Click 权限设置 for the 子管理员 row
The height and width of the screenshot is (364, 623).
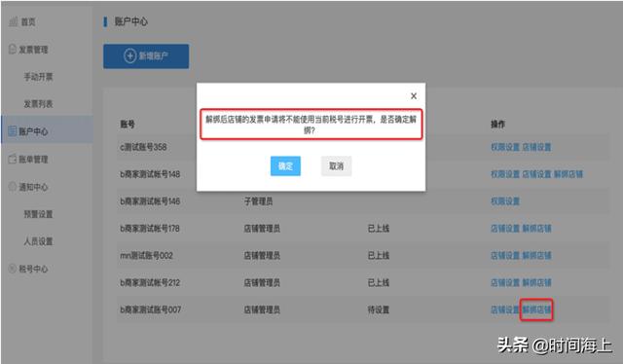(505, 201)
